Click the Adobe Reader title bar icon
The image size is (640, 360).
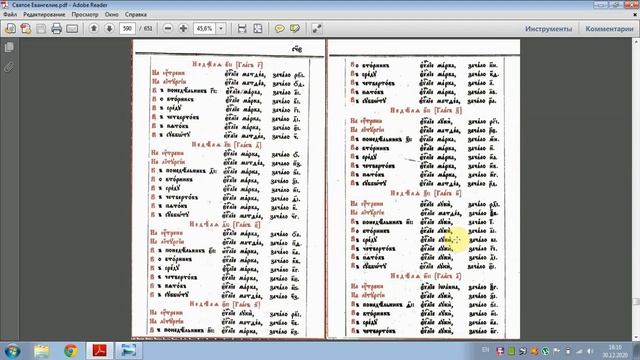tap(4, 4)
